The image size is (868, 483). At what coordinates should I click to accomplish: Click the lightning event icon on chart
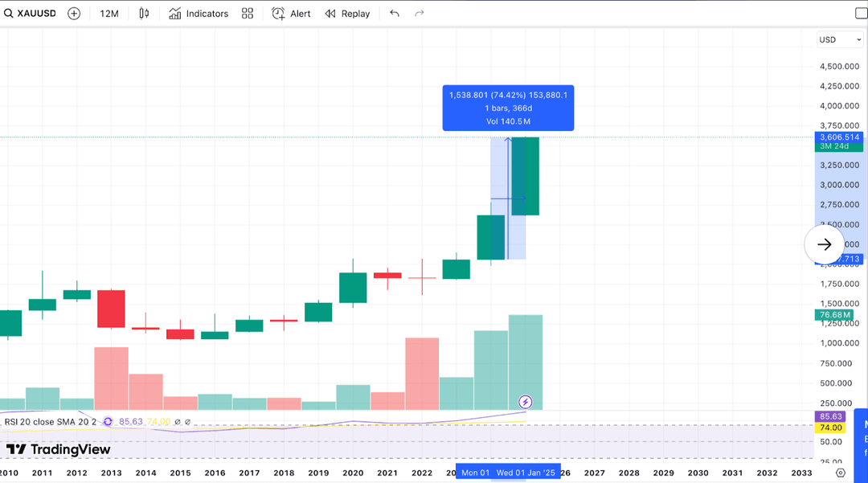pyautogui.click(x=525, y=402)
